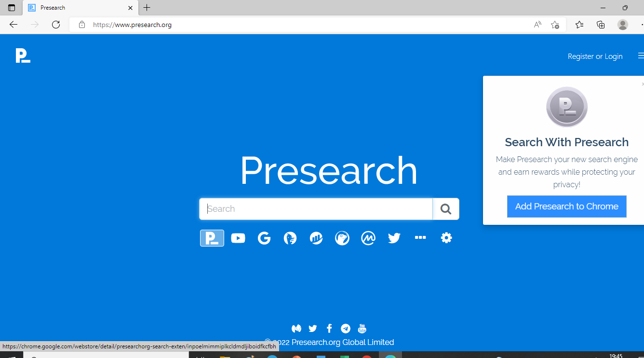The height and width of the screenshot is (358, 644).
Task: Open the hamburger menu beside Register or Login
Action: point(641,56)
